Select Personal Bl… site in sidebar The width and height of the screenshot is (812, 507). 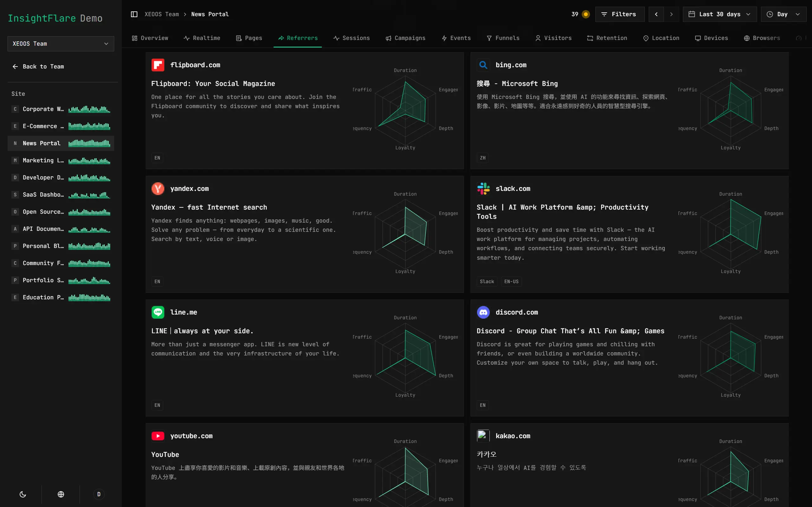[61, 246]
